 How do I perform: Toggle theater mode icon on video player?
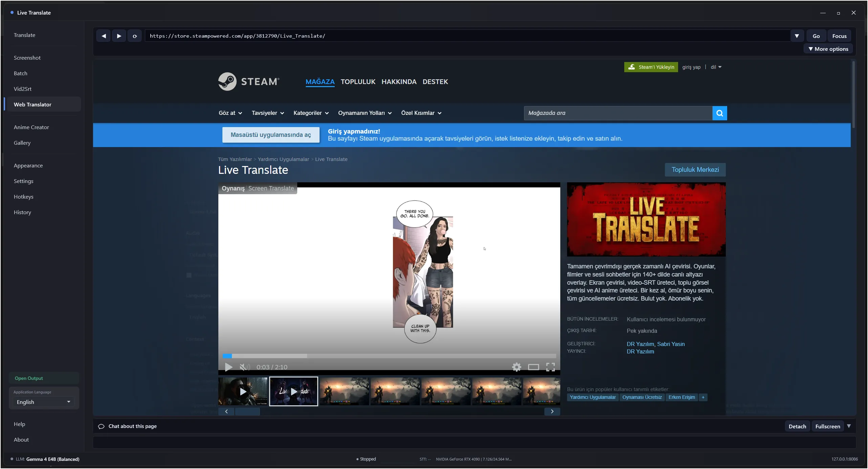click(533, 367)
